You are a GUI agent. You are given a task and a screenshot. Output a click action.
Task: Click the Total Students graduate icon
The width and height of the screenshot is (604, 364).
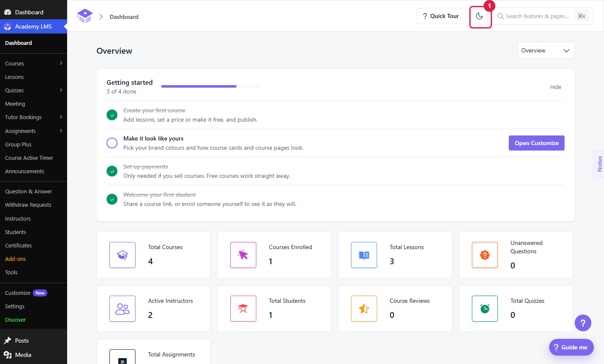pyautogui.click(x=243, y=309)
